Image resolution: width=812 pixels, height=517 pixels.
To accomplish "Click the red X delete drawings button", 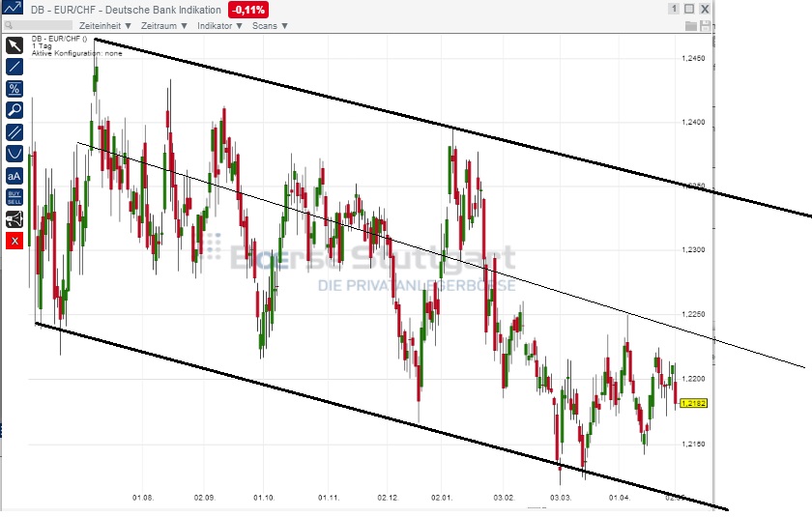I will (x=14, y=241).
